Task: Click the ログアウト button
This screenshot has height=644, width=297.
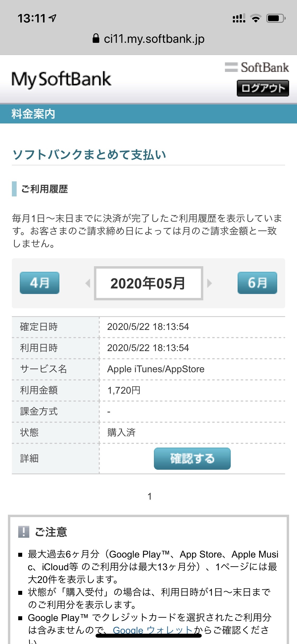Action: (263, 88)
